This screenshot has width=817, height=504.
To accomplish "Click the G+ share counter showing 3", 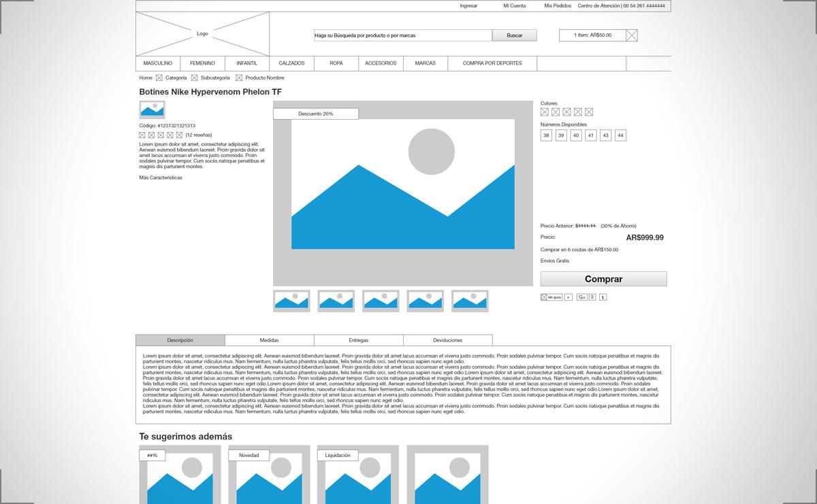I will (592, 297).
